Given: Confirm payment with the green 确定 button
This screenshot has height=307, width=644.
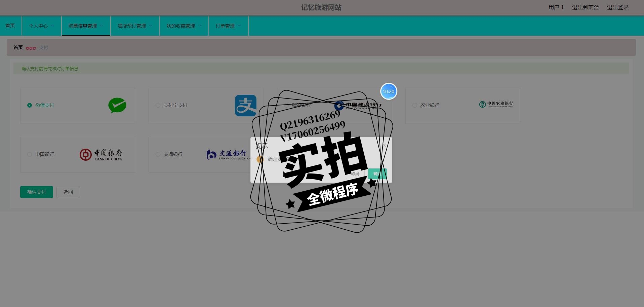Looking at the screenshot, I should pos(377,174).
